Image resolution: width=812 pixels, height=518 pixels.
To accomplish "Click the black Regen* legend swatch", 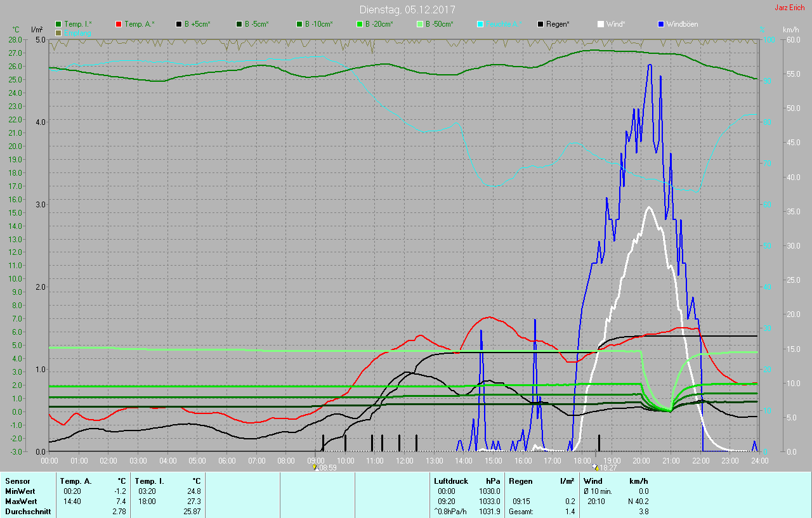I will (540, 24).
